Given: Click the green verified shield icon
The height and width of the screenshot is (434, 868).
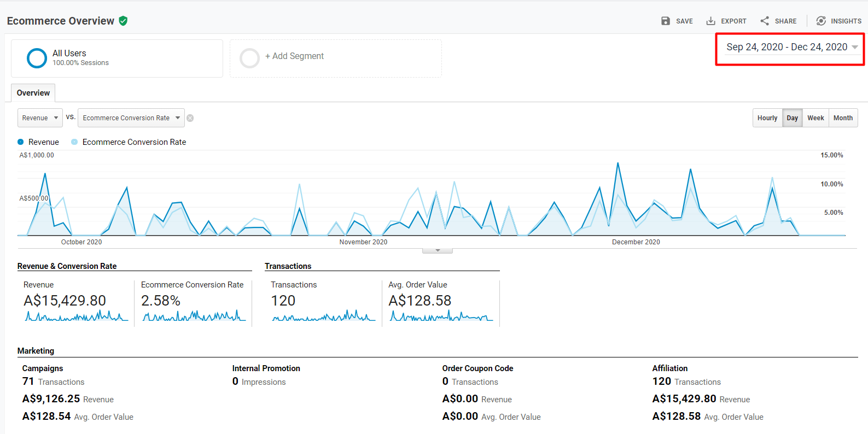Looking at the screenshot, I should [x=123, y=21].
